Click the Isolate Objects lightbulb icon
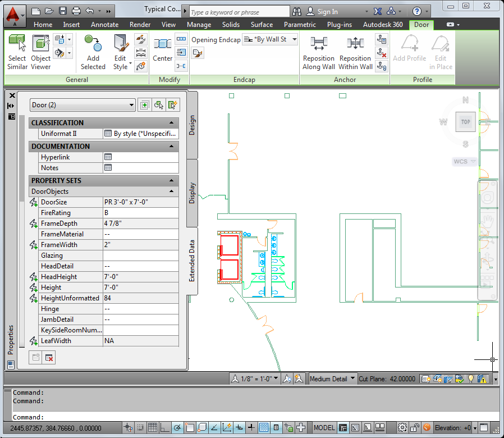Screen dimensions: 504x438 [471, 379]
